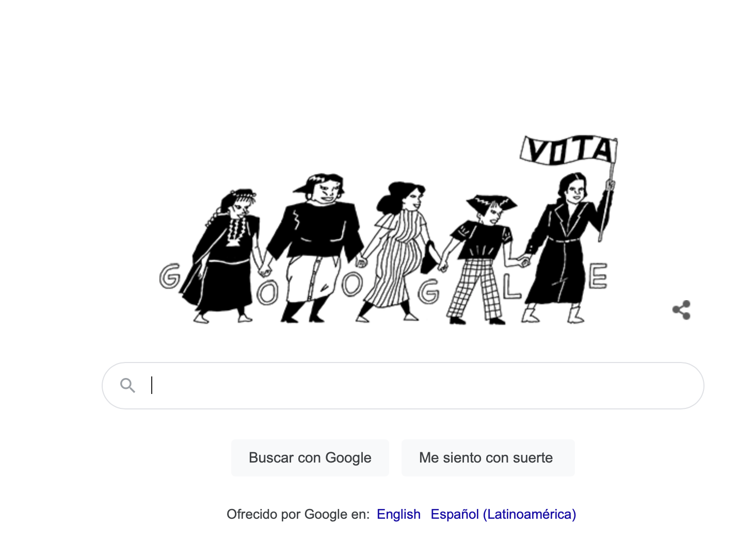Click the Me siento con suerte button

click(x=488, y=458)
